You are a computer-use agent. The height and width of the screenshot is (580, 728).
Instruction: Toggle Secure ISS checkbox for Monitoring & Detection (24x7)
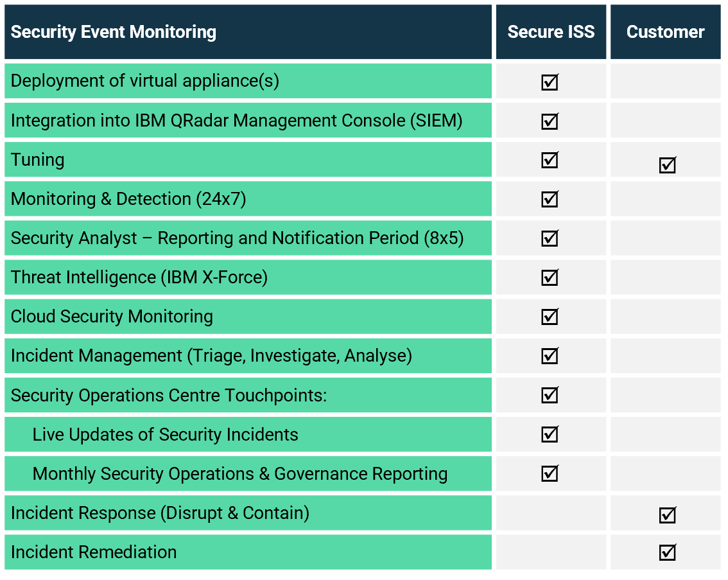coord(550,200)
